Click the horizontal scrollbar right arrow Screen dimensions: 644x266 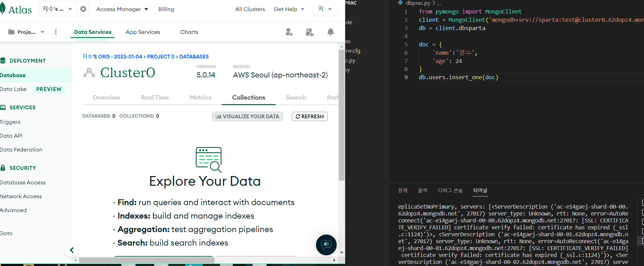point(334,260)
